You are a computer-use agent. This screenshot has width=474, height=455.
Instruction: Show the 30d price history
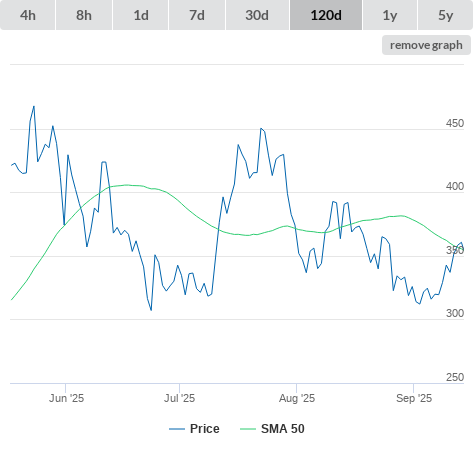(x=257, y=15)
